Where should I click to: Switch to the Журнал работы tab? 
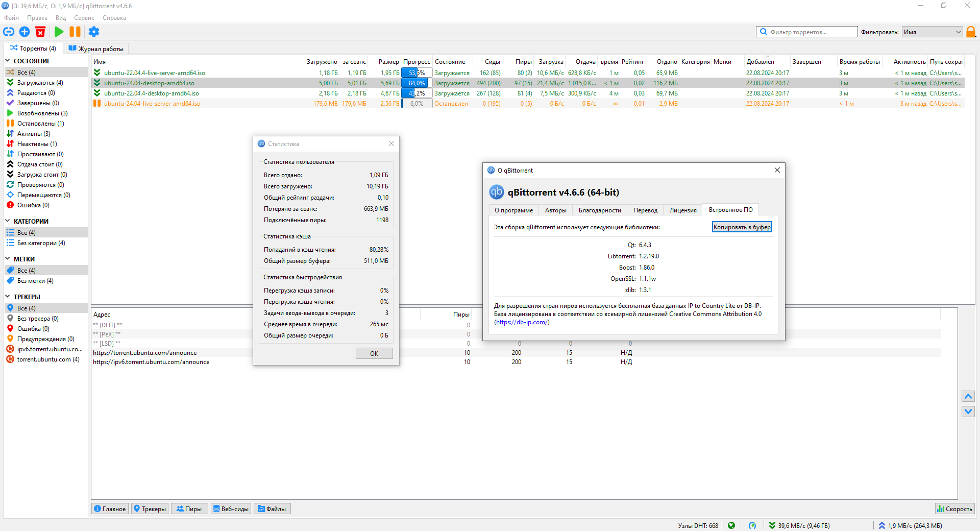point(96,49)
